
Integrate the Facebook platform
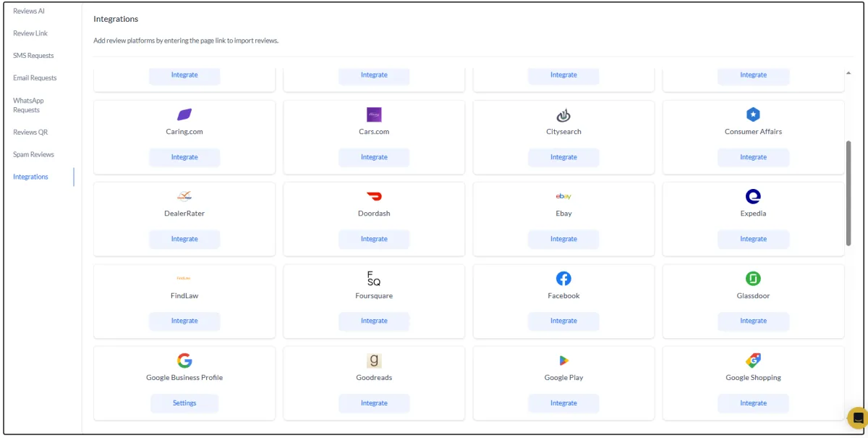(x=563, y=321)
